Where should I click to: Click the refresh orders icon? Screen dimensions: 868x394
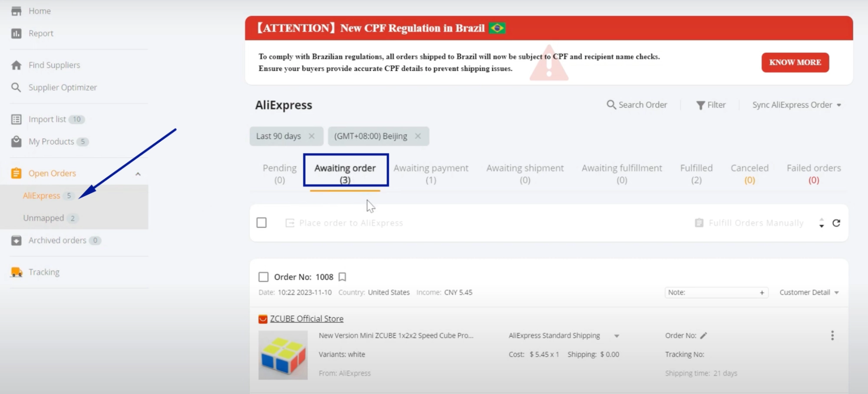click(836, 223)
